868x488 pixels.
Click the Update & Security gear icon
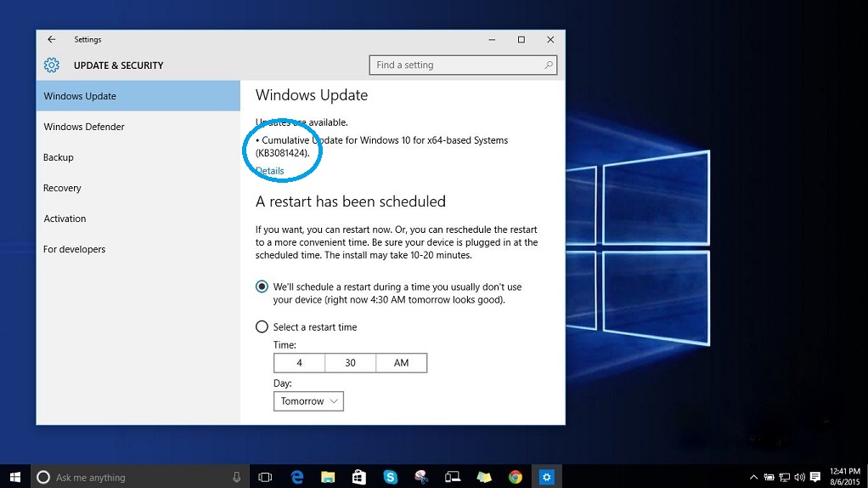click(52, 65)
